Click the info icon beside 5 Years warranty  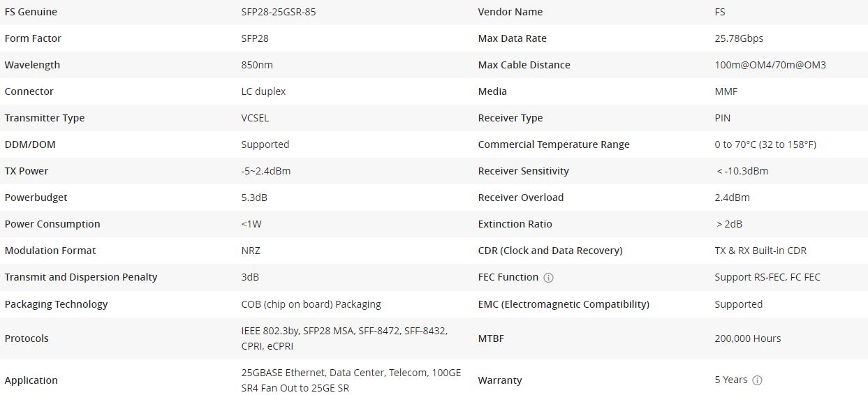tap(758, 380)
